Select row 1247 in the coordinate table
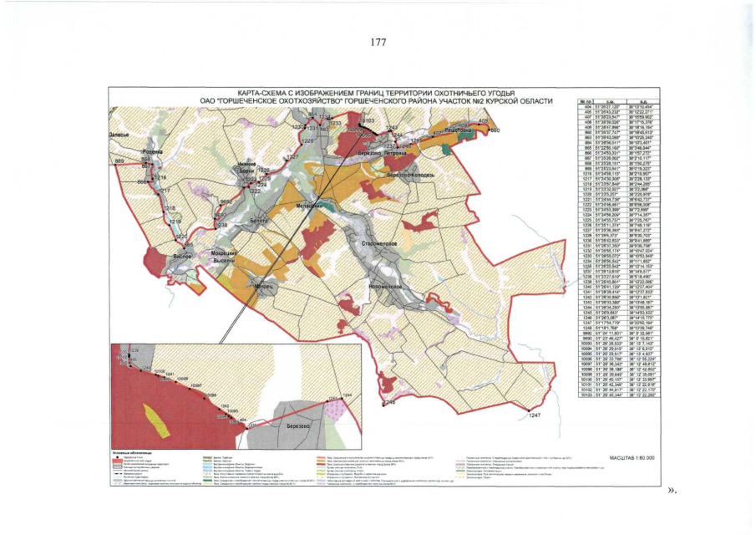Viewport: 756px width, 535px height. click(615, 324)
